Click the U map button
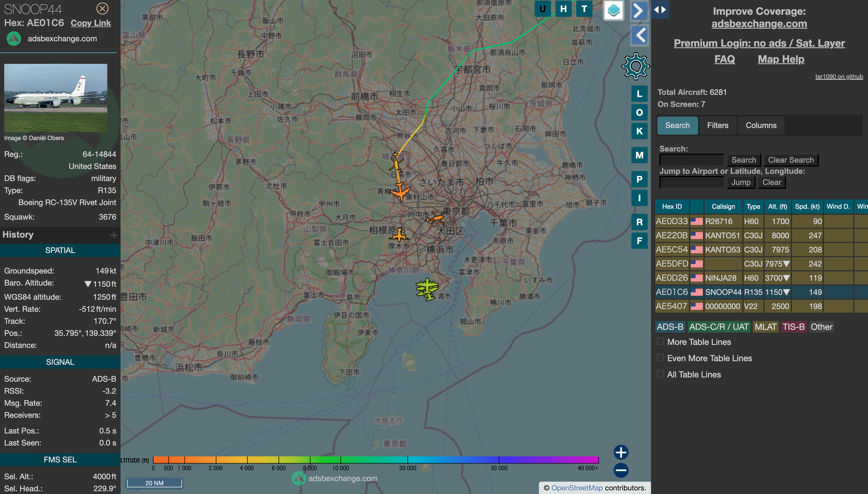The image size is (868, 494). coord(542,9)
